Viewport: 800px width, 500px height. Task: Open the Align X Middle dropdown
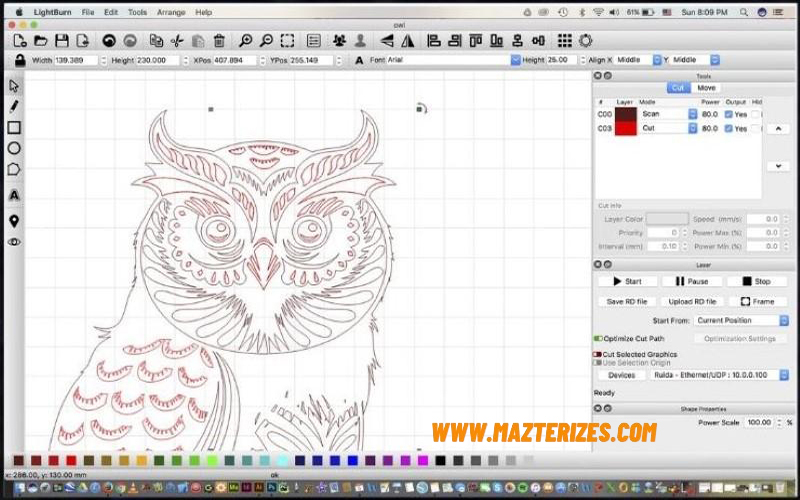tap(638, 60)
